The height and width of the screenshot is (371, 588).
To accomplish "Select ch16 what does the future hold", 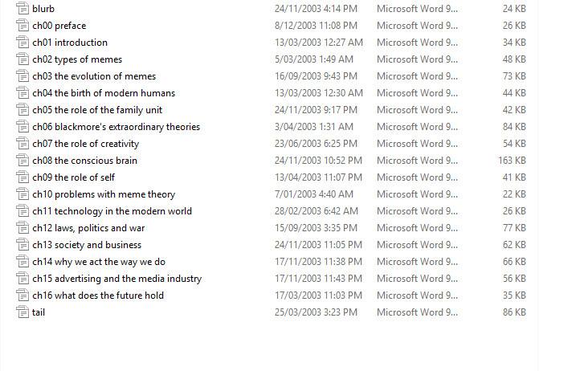I will (97, 296).
